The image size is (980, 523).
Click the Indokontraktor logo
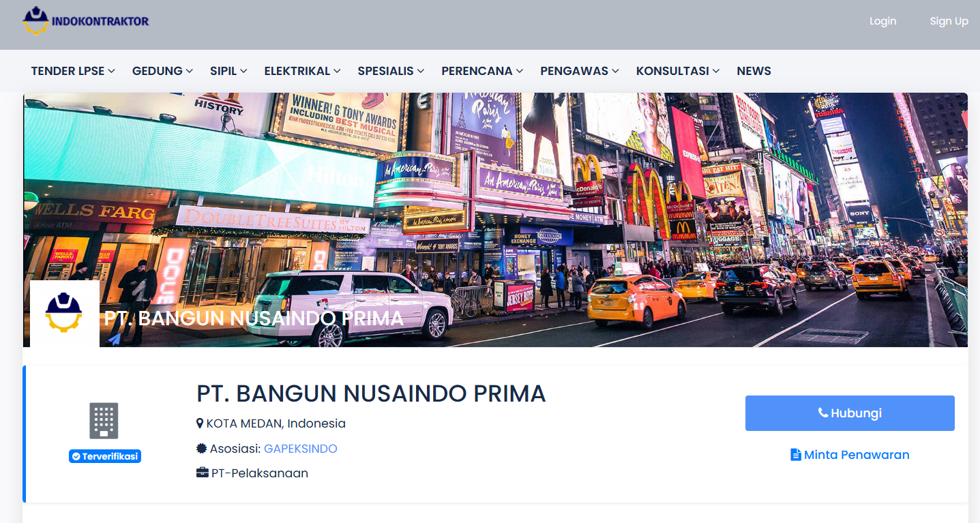coord(85,20)
